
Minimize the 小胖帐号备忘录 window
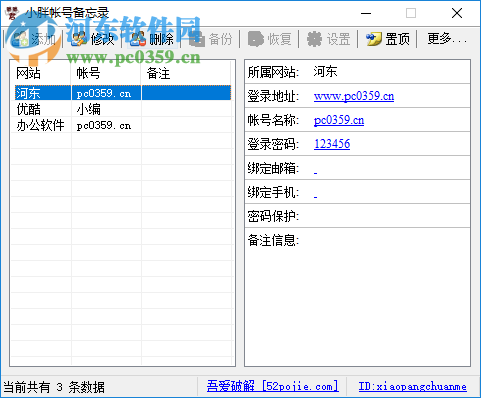[x=366, y=13]
